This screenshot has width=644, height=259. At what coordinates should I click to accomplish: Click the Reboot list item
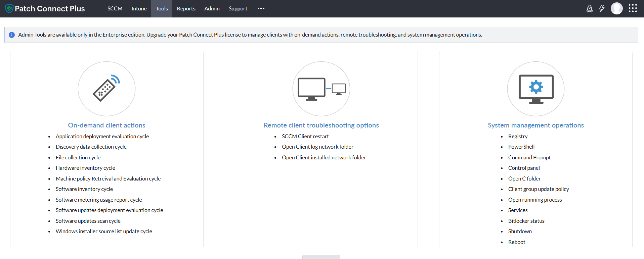click(517, 242)
